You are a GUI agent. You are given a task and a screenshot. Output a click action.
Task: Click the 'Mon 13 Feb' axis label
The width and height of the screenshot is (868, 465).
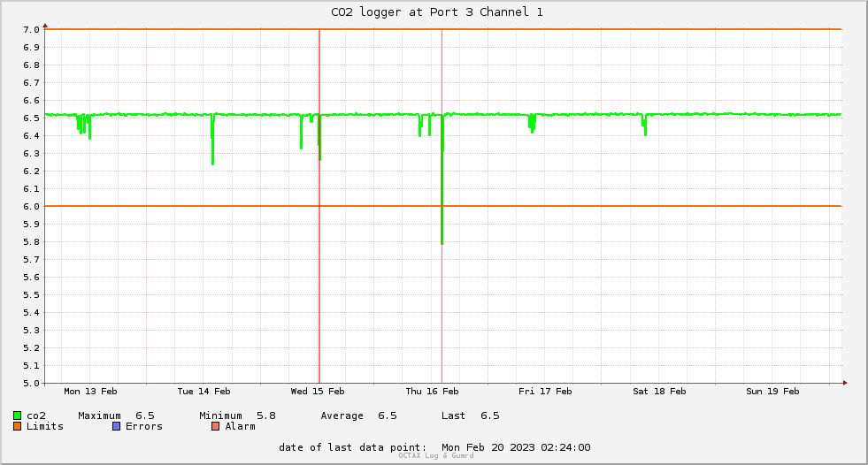[x=90, y=391]
